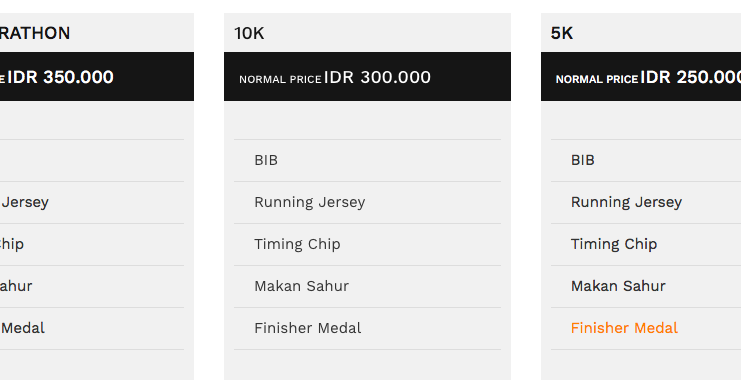This screenshot has width=741, height=389.
Task: Click BIB item in 5K list
Action: pos(583,160)
